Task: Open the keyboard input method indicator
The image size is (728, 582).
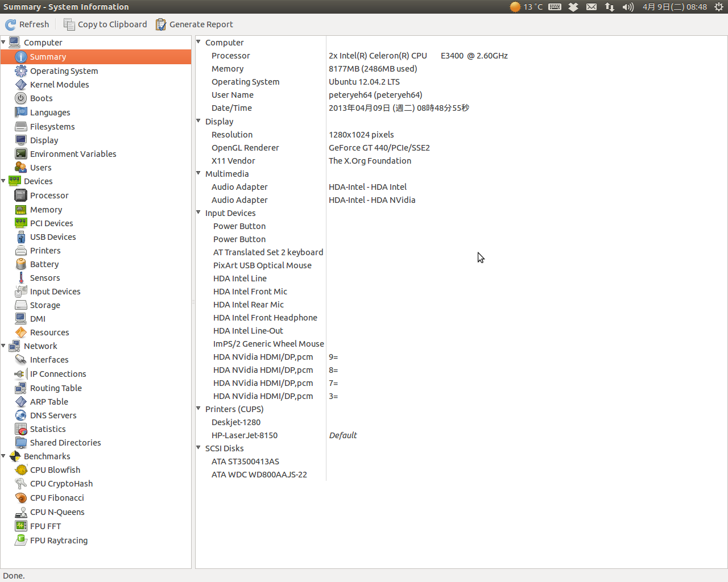Action: 555,7
